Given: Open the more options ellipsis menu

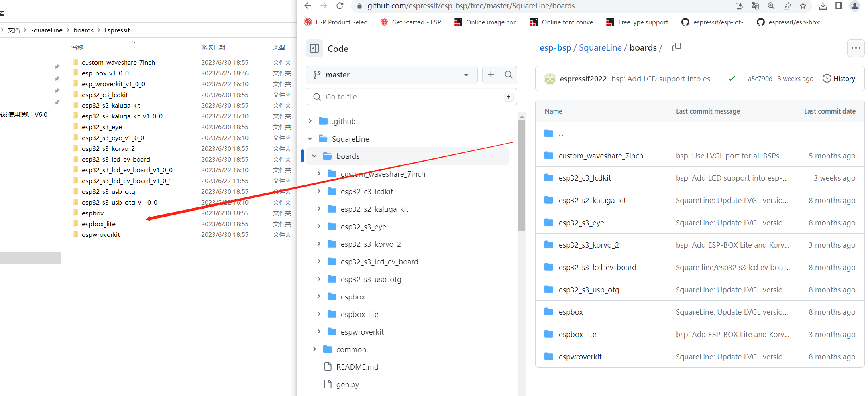Looking at the screenshot, I should tap(856, 48).
